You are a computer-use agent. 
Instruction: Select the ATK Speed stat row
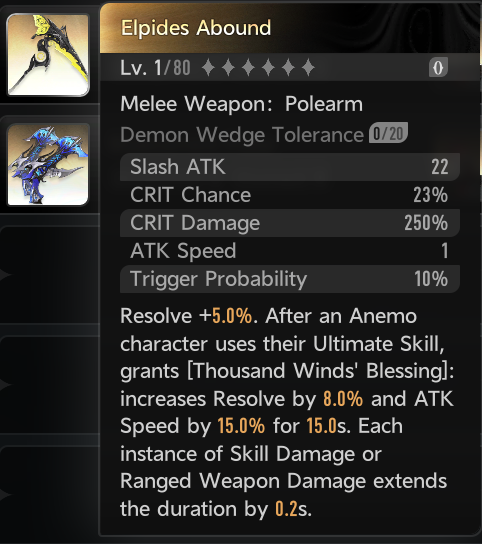290,251
